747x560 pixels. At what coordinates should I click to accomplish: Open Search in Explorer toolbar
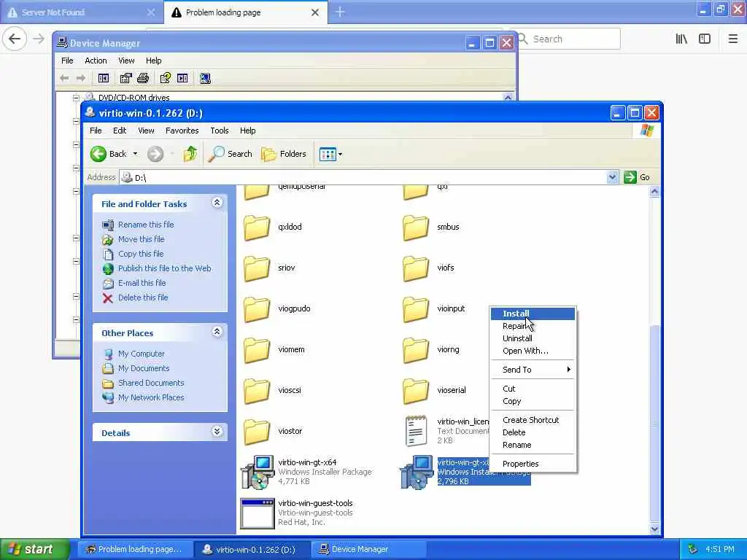(230, 154)
